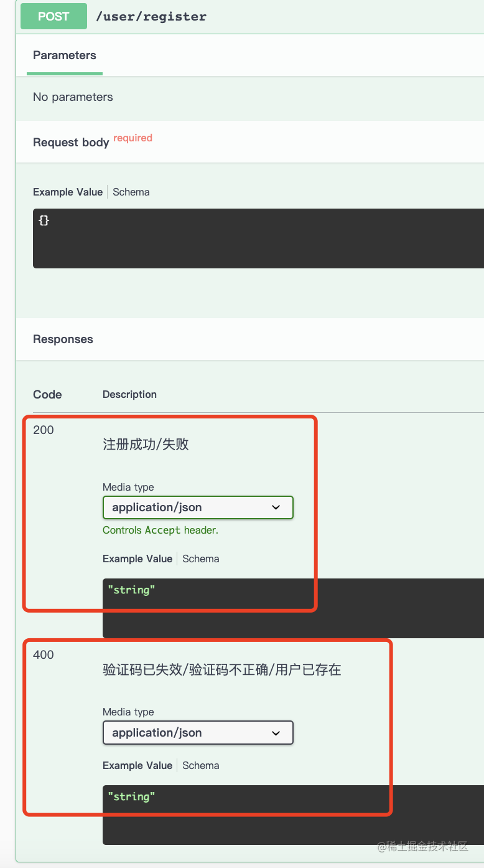Click the 400 response code
This screenshot has height=868, width=484.
point(44,654)
